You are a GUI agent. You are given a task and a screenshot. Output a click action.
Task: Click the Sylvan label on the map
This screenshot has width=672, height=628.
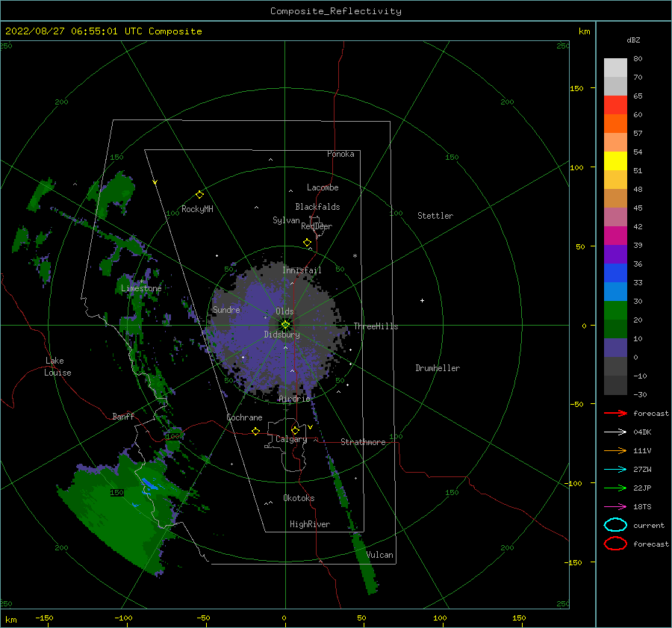pyautogui.click(x=286, y=220)
